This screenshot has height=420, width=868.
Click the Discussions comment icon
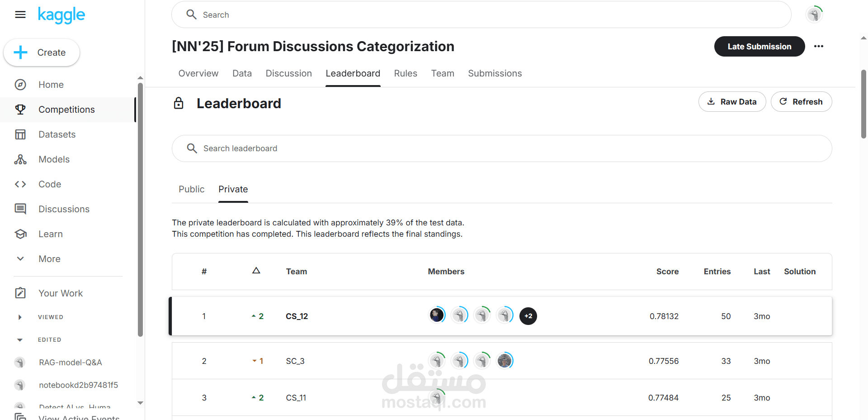tap(20, 209)
